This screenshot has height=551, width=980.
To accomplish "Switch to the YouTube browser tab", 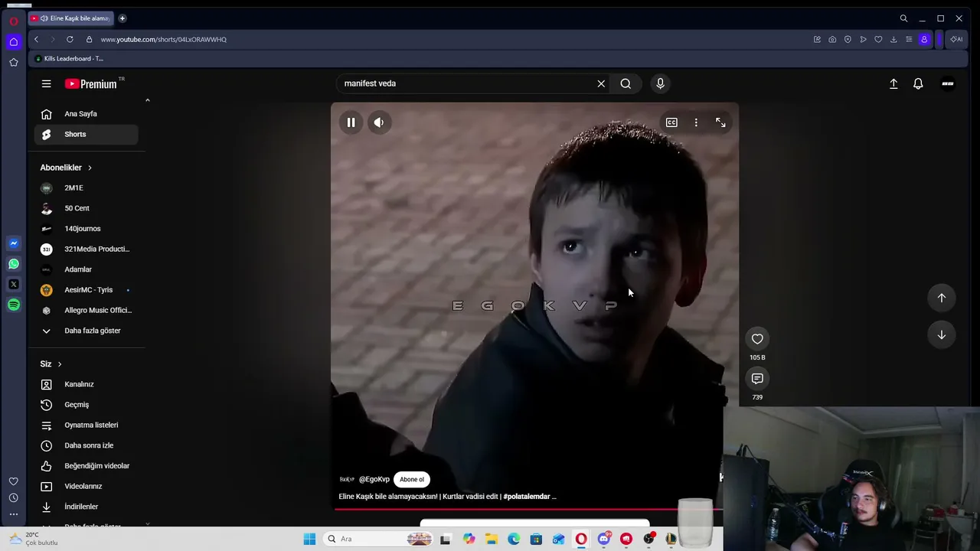I will pyautogui.click(x=70, y=18).
